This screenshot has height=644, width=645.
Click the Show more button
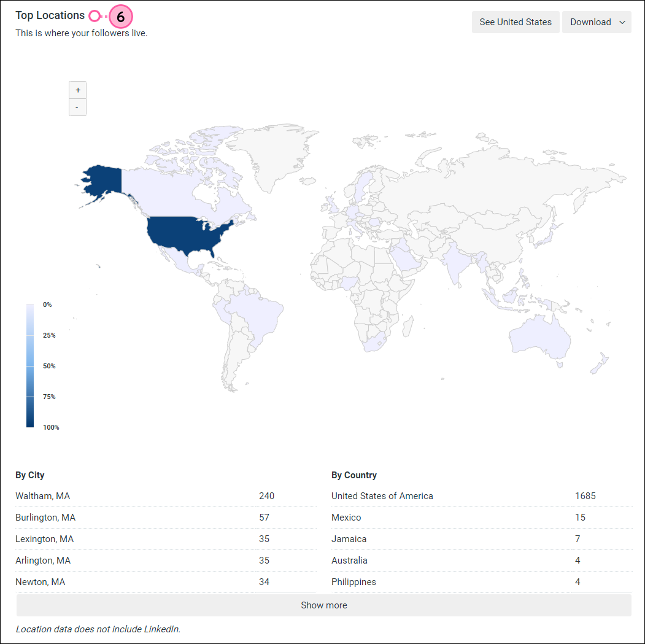coord(324,605)
